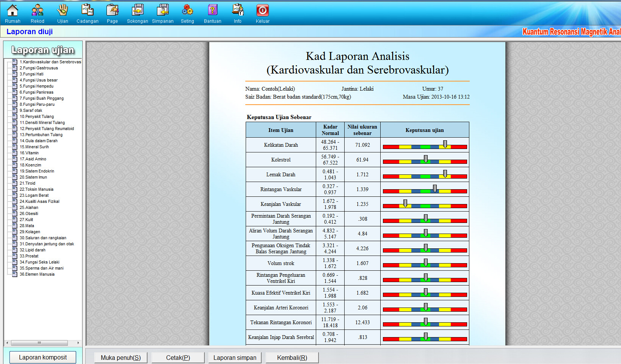The width and height of the screenshot is (621, 364).
Task: Select 27.Kulit report
Action: 26,220
